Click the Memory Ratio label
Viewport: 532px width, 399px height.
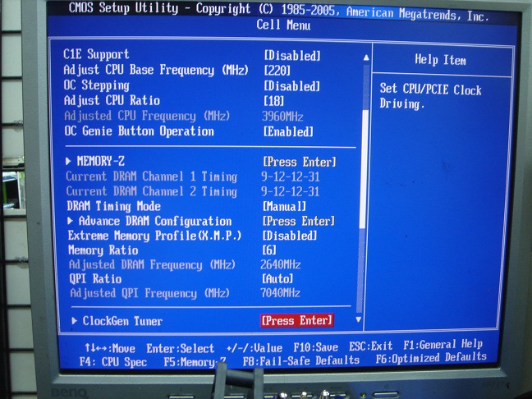point(103,250)
